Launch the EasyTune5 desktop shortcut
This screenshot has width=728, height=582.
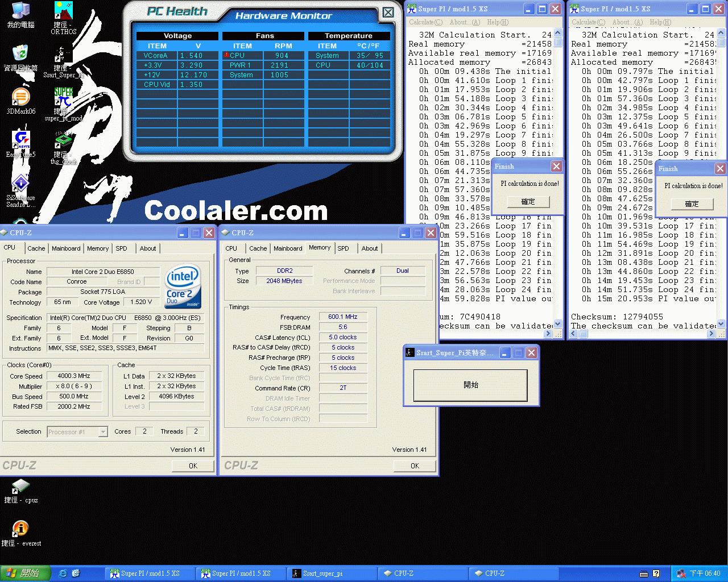point(20,144)
